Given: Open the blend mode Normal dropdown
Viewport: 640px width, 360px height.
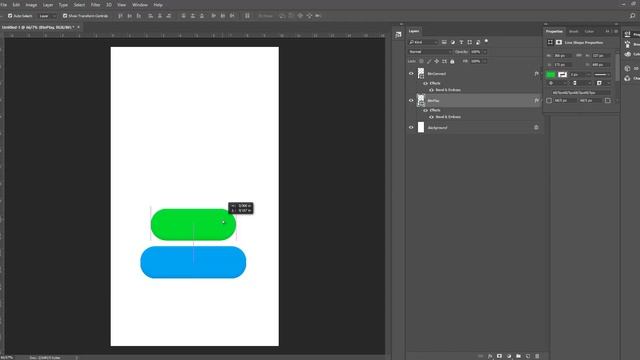Looking at the screenshot, I should [430, 52].
